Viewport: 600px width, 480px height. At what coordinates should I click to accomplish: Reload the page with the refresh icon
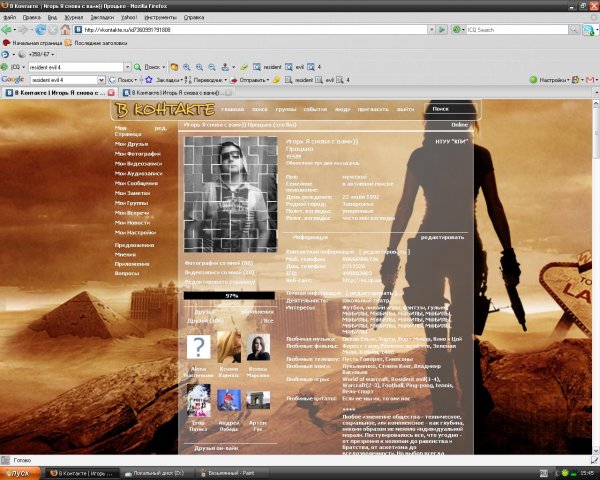[x=40, y=29]
